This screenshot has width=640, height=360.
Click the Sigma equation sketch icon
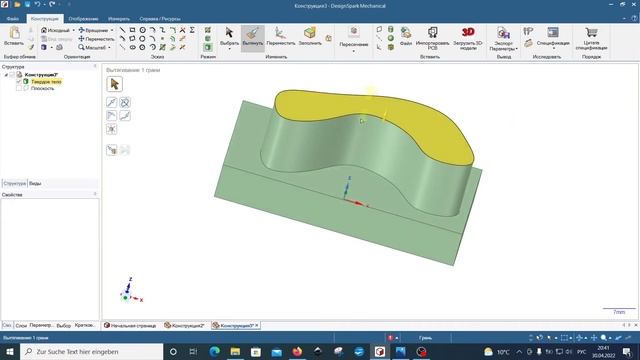click(192, 30)
